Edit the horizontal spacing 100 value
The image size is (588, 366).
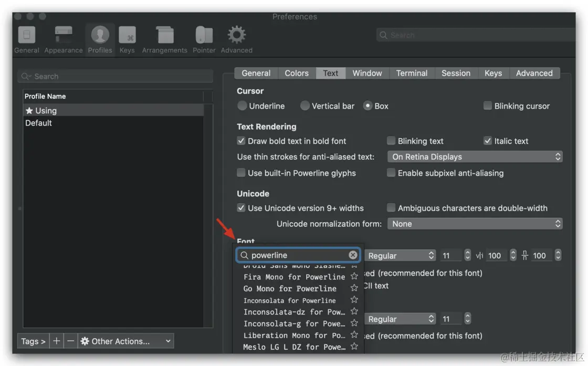click(497, 255)
